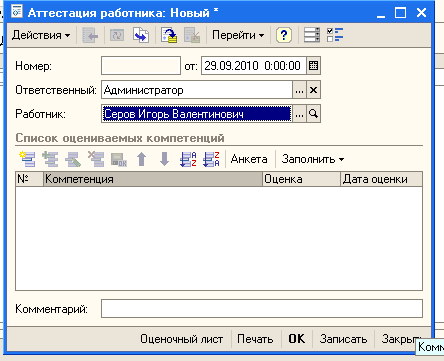Viewport: 444px width, 361px height.
Task: Open Работник record with magnifier icon
Action: point(313,114)
